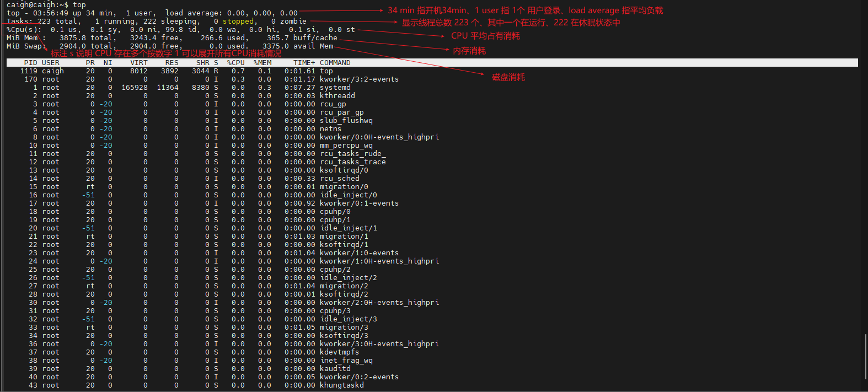Click the vertical scrollbar on right edge
868x392 pixels.
pos(864,358)
